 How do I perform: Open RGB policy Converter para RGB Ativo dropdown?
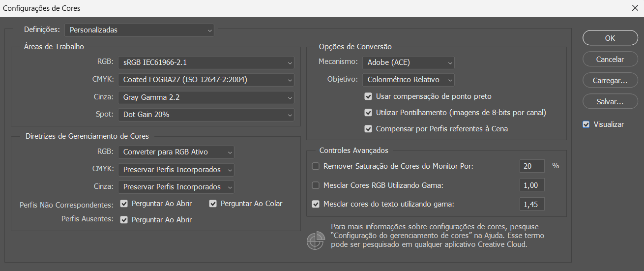(x=176, y=152)
